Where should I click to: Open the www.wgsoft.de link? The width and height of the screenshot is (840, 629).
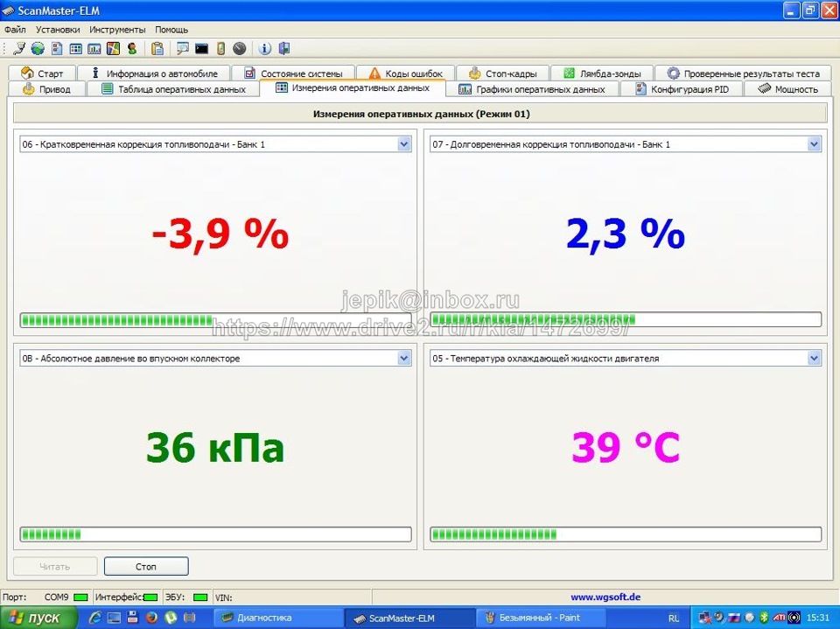pyautogui.click(x=605, y=598)
